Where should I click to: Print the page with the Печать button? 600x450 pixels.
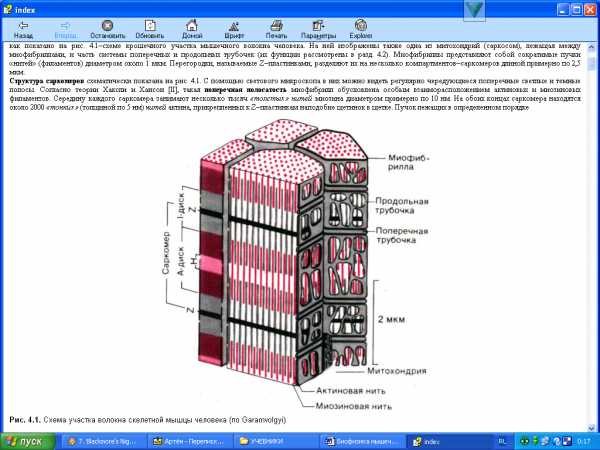tap(276, 30)
